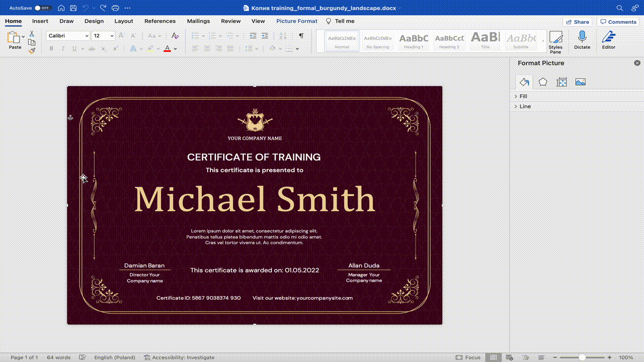Click the Home icon in the title bar
644x362 pixels.
click(x=61, y=8)
